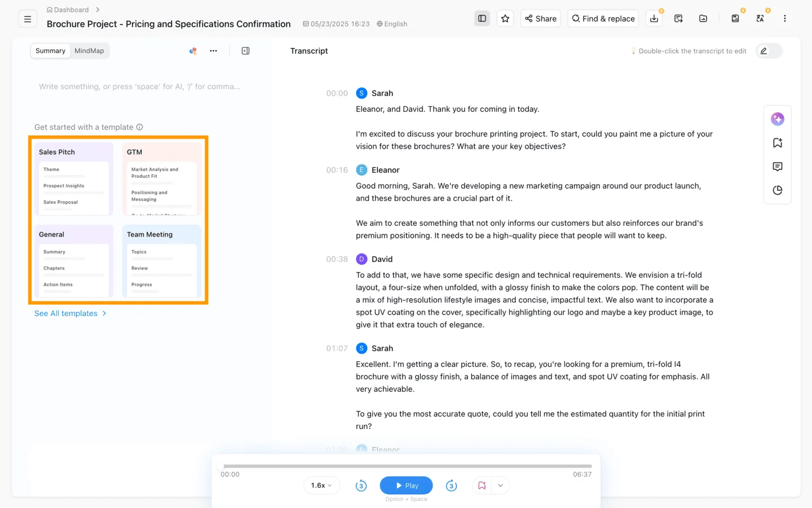Jump to timestamp 00:38
The width and height of the screenshot is (812, 508).
click(x=337, y=259)
